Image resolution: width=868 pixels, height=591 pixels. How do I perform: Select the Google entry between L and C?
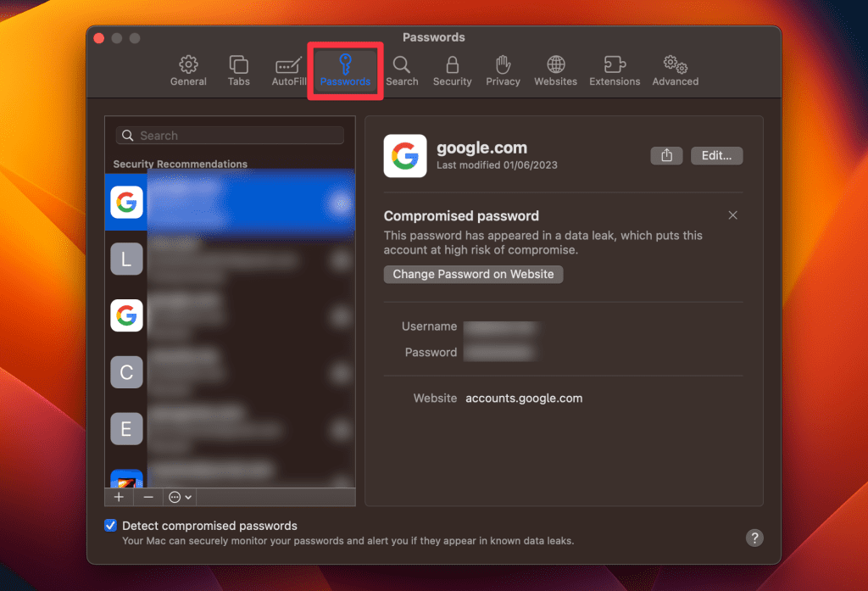pos(230,315)
